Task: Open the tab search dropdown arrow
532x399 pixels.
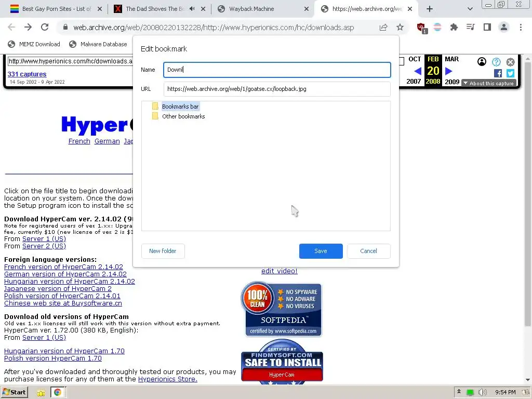Action: [470, 9]
